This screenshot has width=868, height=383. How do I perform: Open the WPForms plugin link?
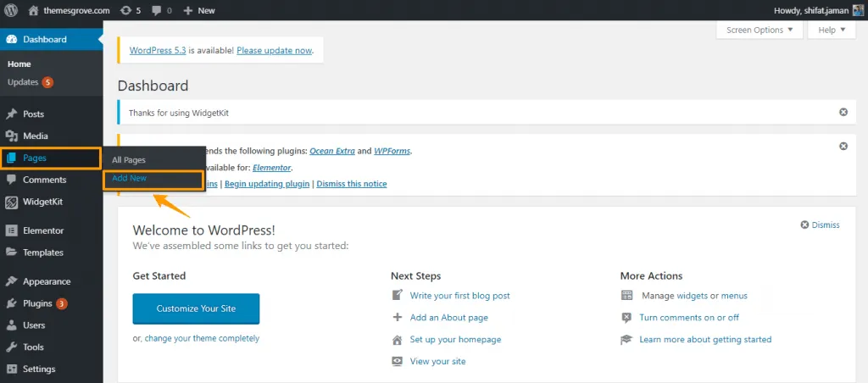pos(392,151)
